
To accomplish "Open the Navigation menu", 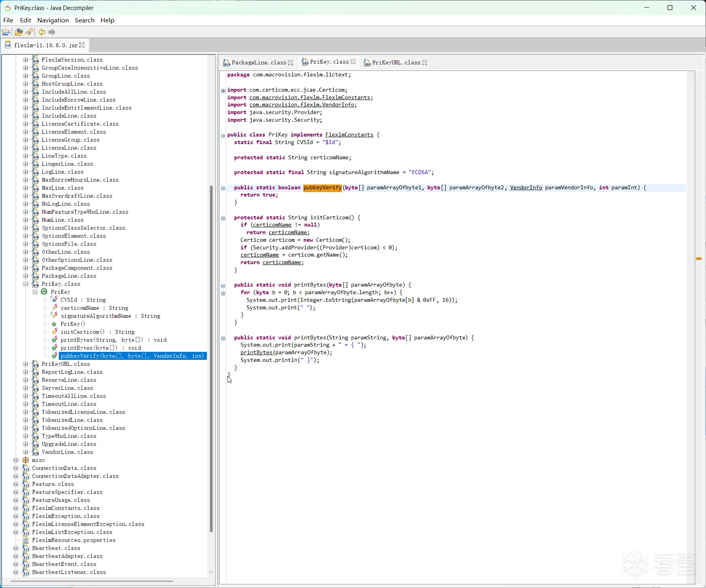I will pos(53,20).
